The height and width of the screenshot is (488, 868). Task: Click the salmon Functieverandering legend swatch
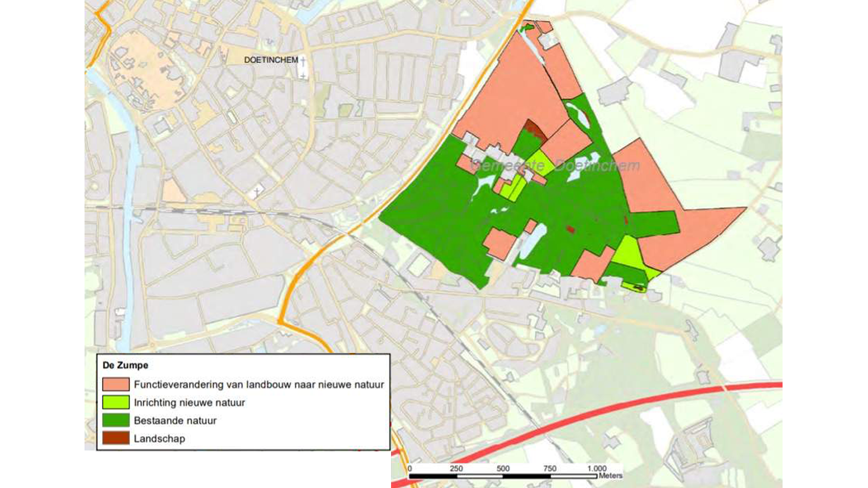(116, 384)
